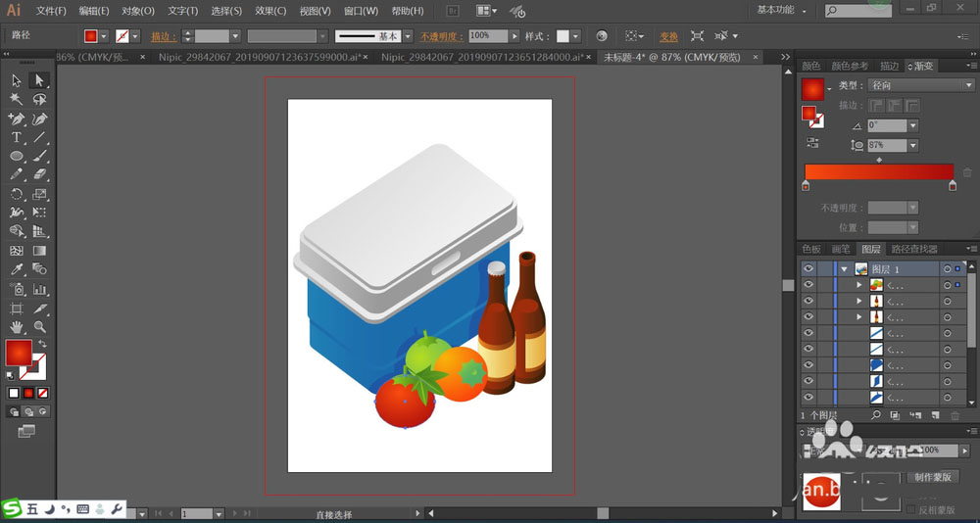Select the Perspective Grid tool

click(39, 232)
